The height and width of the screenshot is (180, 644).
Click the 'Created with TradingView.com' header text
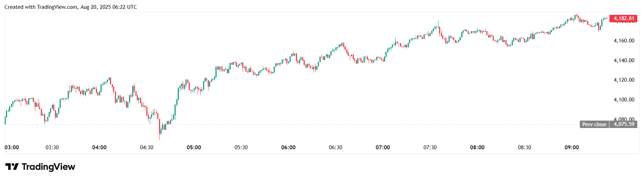[71, 7]
